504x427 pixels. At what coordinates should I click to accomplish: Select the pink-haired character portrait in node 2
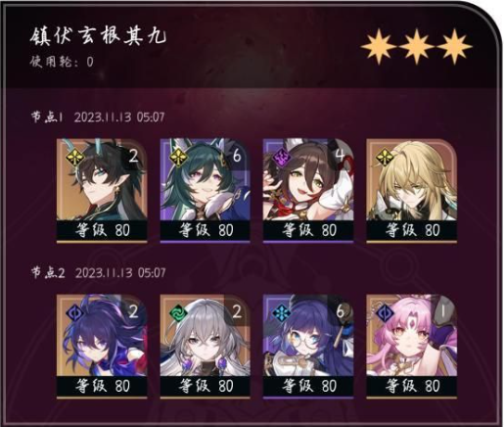click(411, 346)
